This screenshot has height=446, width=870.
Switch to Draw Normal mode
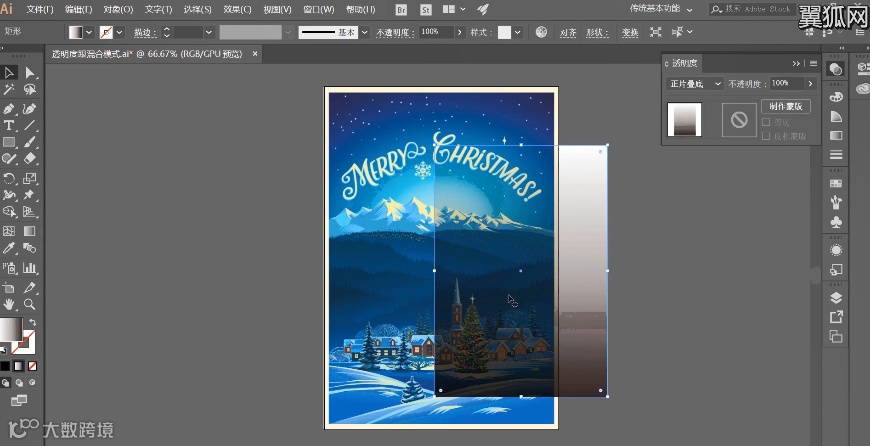tap(6, 382)
